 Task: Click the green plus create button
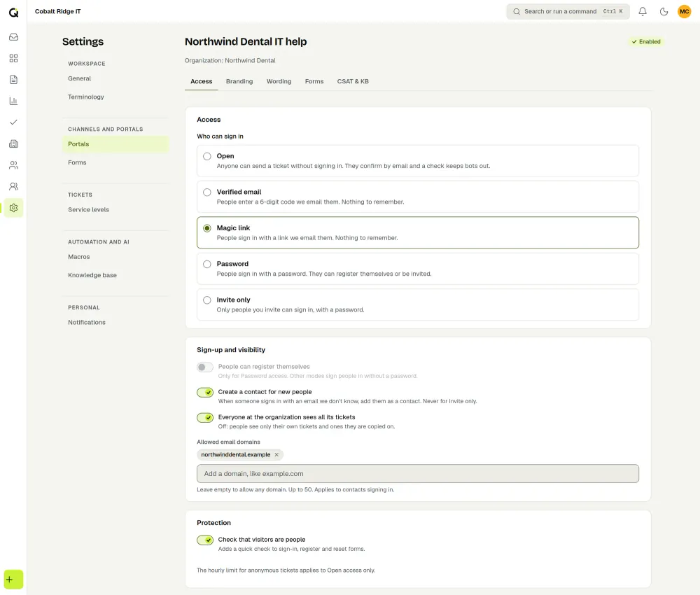(x=13, y=580)
